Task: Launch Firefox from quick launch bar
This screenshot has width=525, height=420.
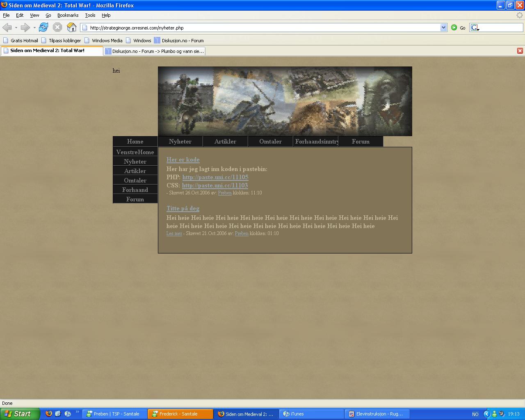Action: click(x=49, y=414)
